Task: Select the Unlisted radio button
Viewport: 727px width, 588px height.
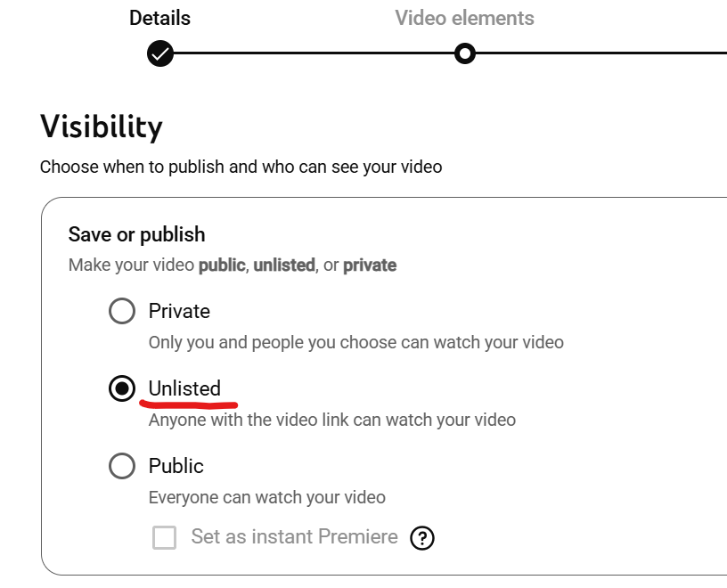Action: click(x=122, y=389)
